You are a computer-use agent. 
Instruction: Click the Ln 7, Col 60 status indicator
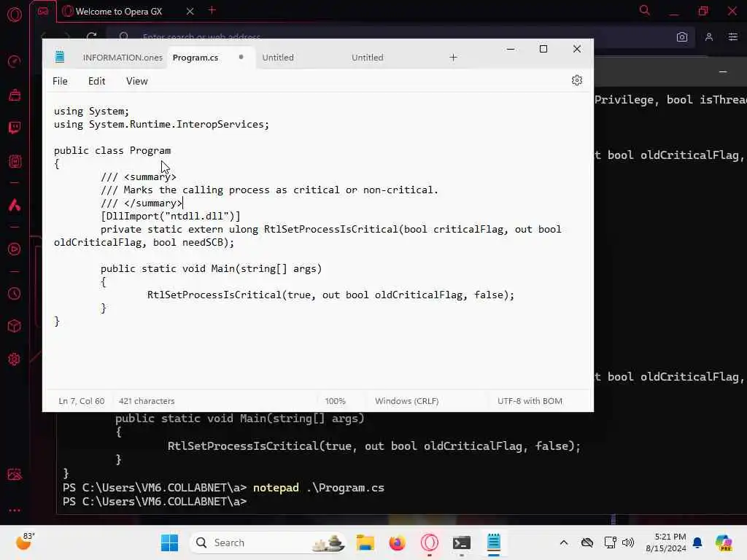coord(82,401)
